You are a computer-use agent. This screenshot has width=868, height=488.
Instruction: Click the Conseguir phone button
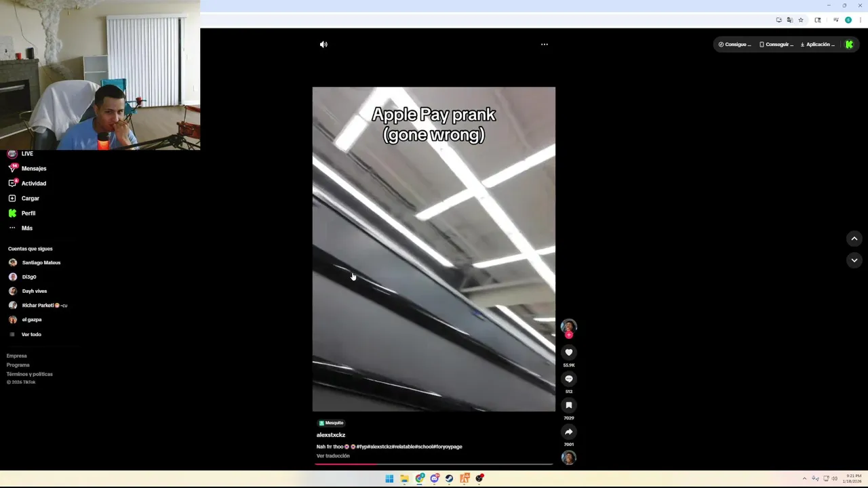coord(776,45)
